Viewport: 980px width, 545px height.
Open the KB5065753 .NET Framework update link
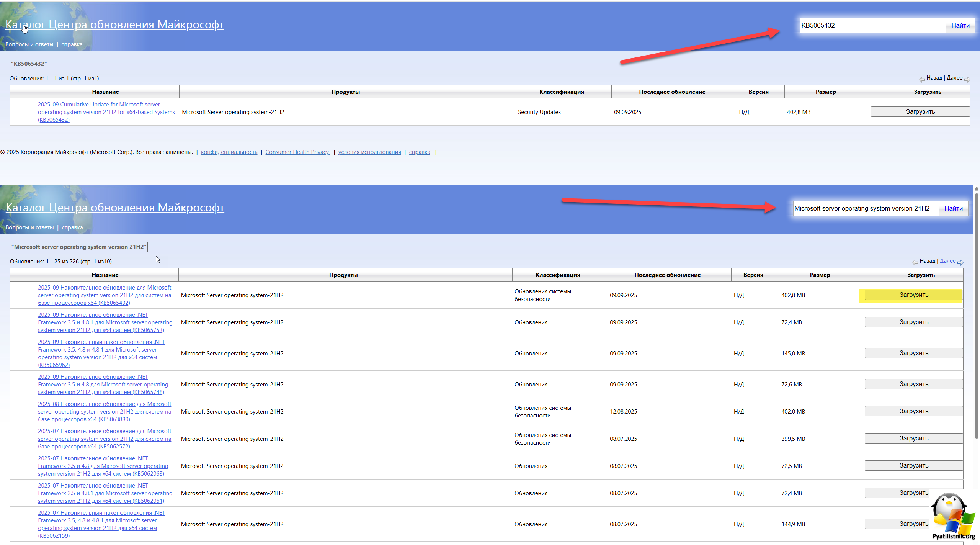pyautogui.click(x=105, y=322)
